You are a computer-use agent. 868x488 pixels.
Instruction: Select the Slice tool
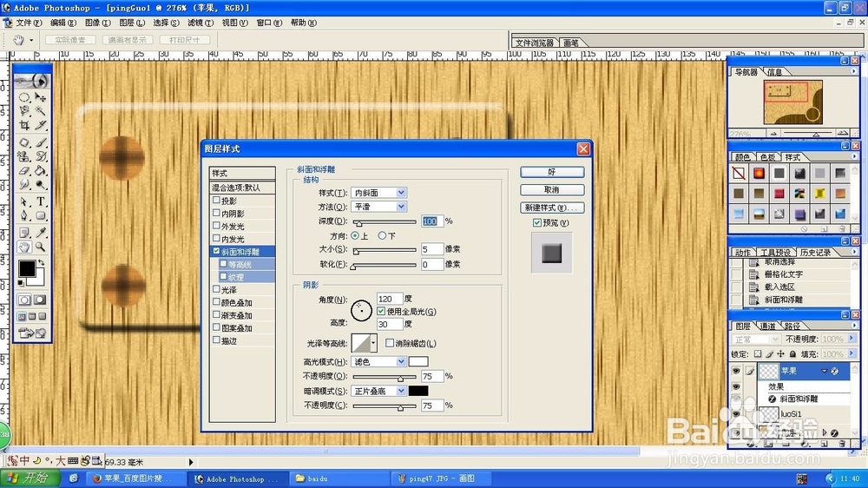tap(41, 126)
